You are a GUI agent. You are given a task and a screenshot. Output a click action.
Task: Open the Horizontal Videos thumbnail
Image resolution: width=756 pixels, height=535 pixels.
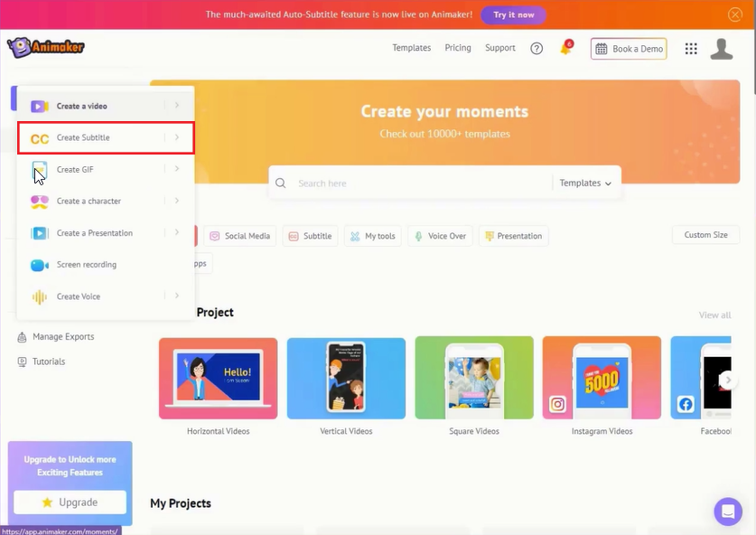click(219, 379)
